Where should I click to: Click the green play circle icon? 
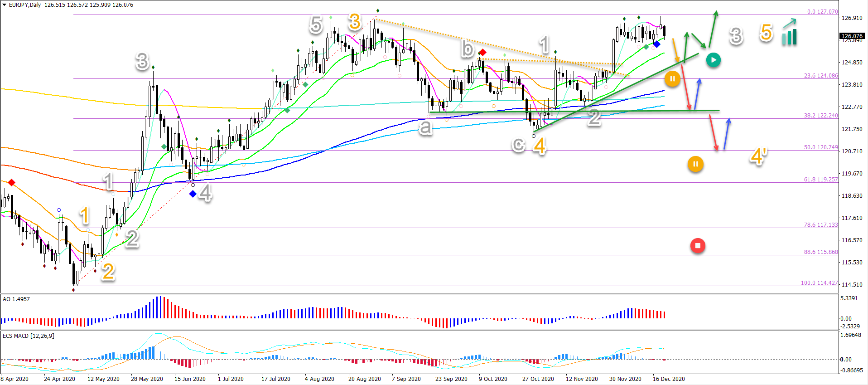(x=713, y=60)
